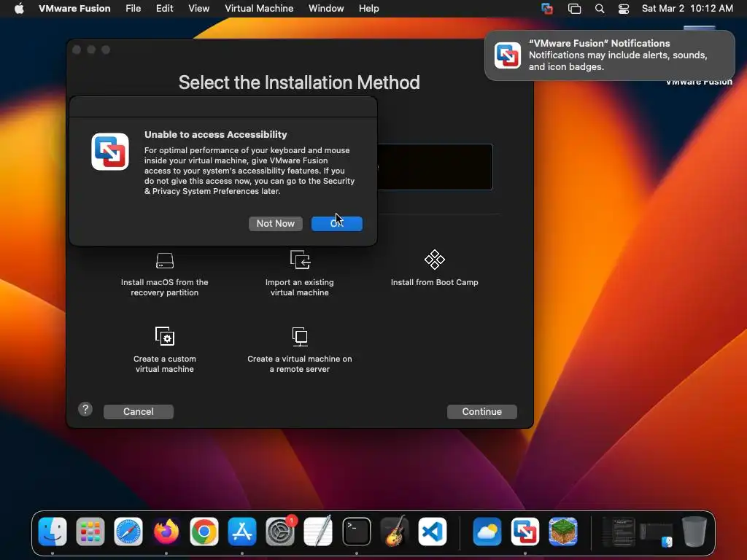The height and width of the screenshot is (560, 747).
Task: Click the help question mark button
Action: point(85,410)
